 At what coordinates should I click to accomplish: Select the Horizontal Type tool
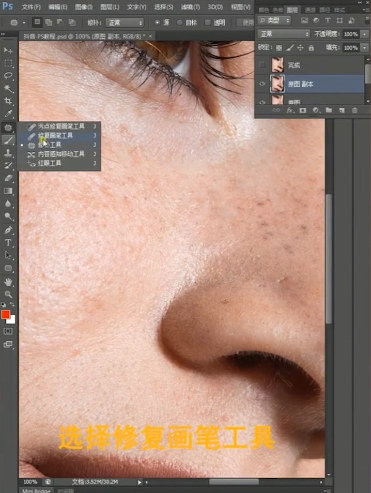coord(8,243)
